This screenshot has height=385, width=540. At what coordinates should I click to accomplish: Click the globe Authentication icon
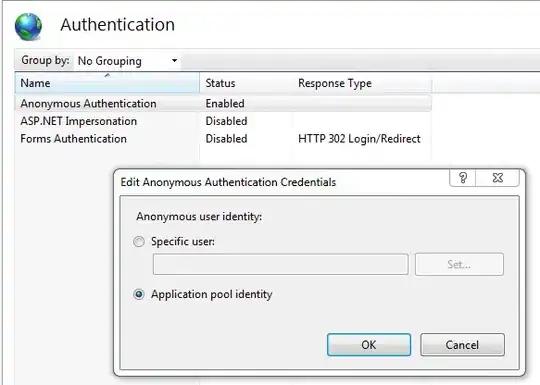(28, 27)
